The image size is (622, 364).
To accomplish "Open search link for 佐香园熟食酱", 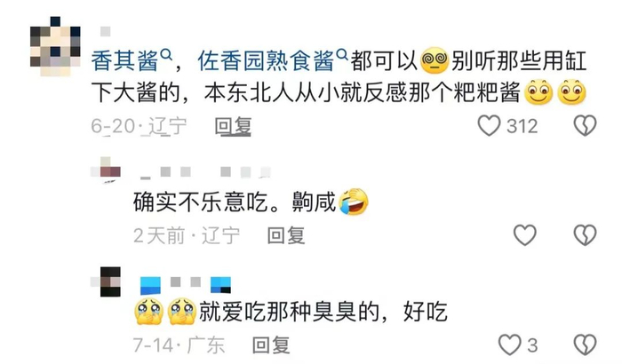I will point(273,61).
